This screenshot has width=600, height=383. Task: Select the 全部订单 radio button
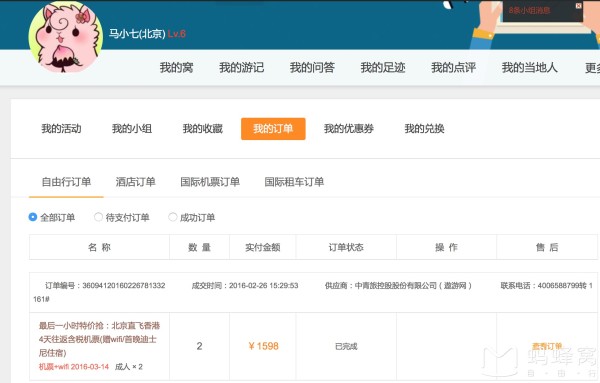pos(33,217)
